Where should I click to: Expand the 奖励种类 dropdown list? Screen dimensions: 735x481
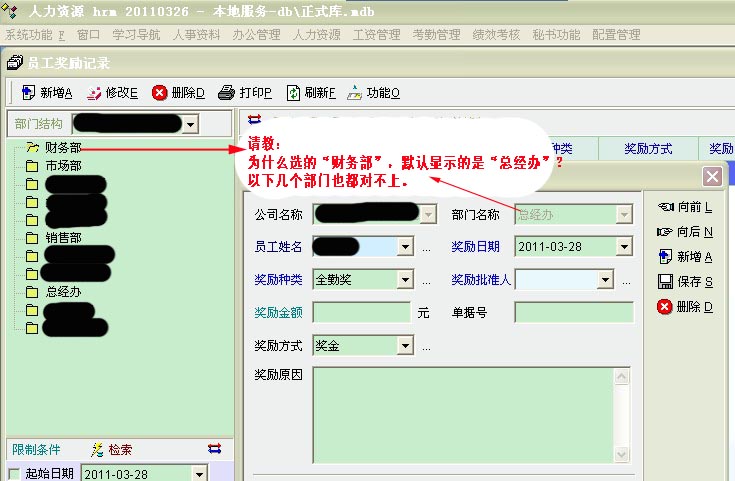405,280
